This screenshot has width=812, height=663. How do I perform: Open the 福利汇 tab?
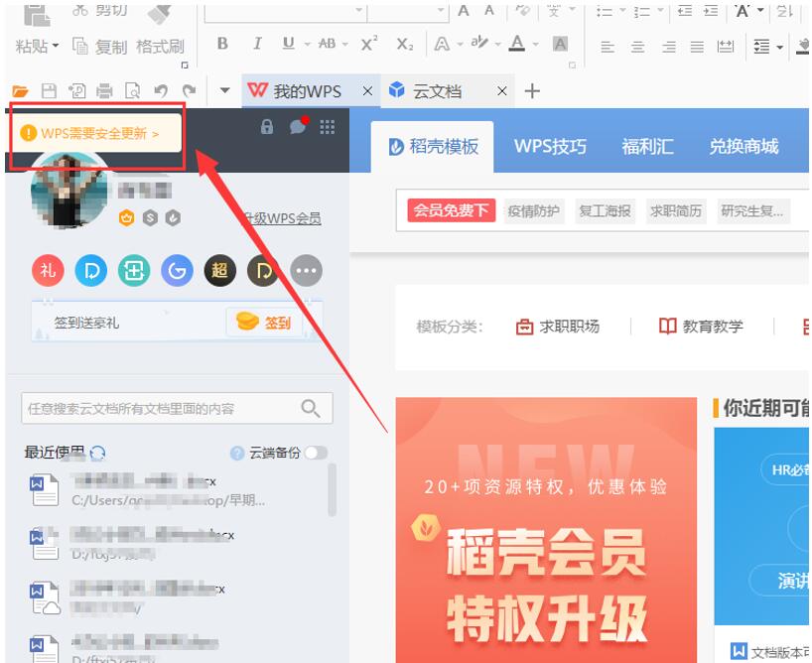pyautogui.click(x=648, y=147)
